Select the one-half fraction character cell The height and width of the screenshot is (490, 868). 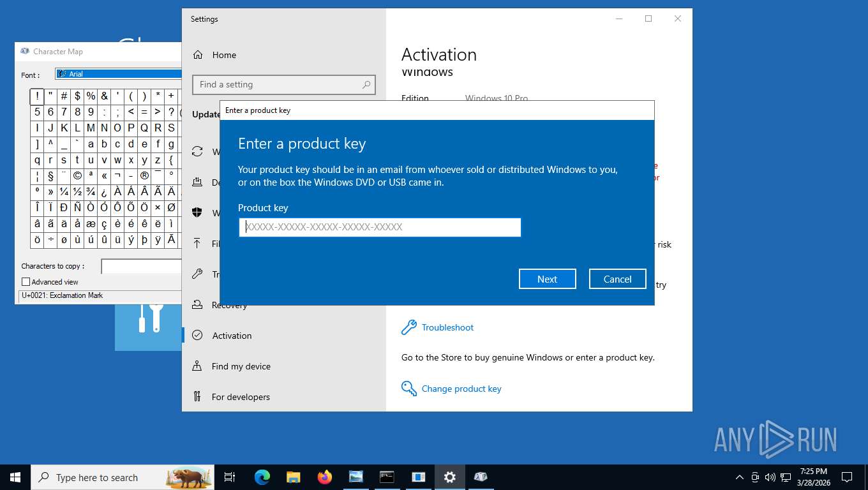point(77,192)
